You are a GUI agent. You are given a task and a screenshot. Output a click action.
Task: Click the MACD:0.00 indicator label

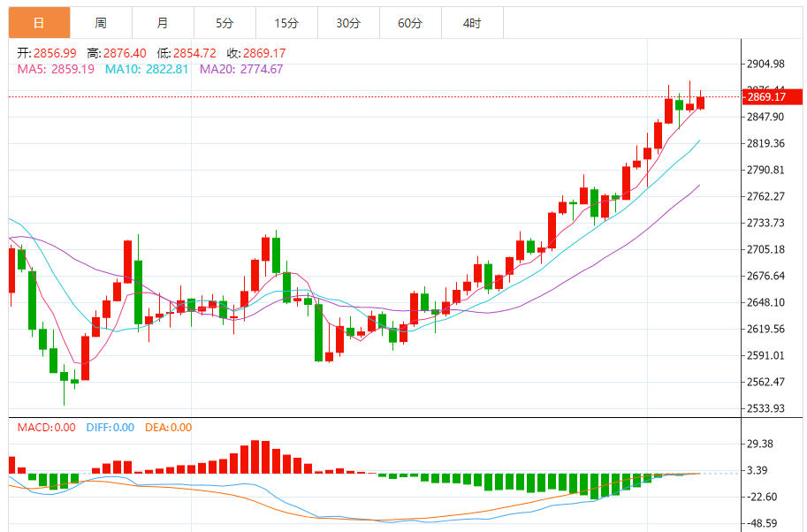[x=46, y=428]
